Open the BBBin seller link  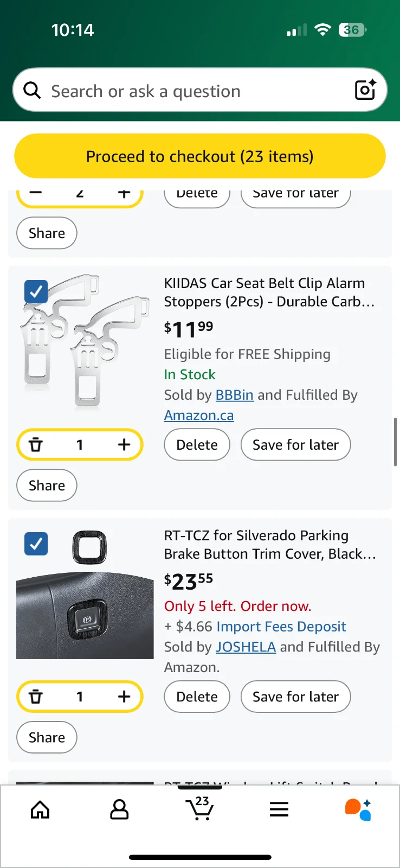click(x=234, y=395)
